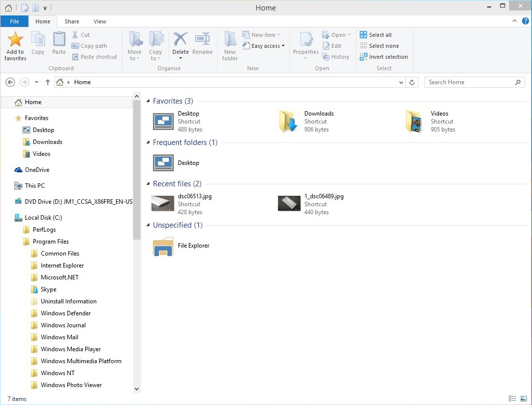This screenshot has height=405, width=532.
Task: Open the File menu
Action: coord(14,21)
